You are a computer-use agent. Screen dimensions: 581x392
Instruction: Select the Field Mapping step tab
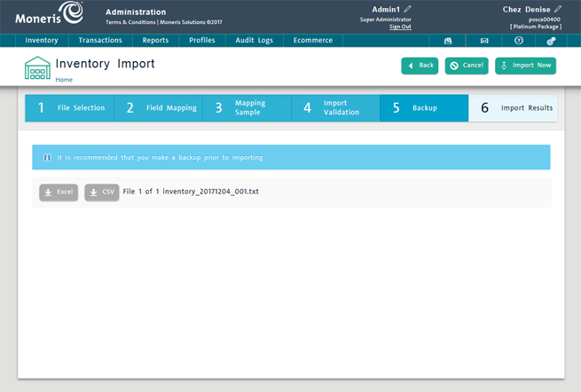[x=159, y=108]
